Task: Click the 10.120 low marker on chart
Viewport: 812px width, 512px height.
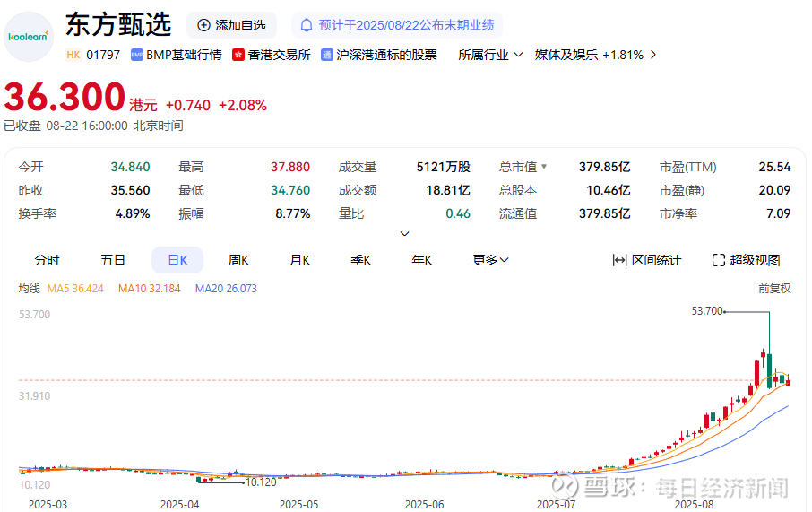Action: point(261,482)
